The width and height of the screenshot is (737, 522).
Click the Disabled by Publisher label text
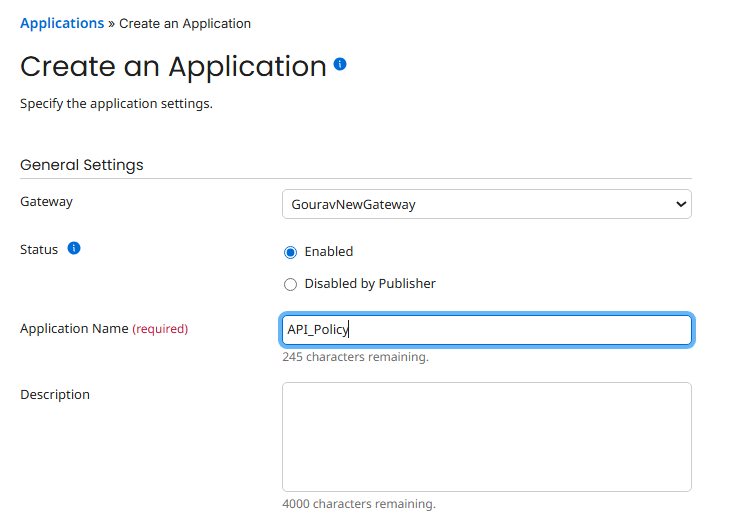point(370,284)
